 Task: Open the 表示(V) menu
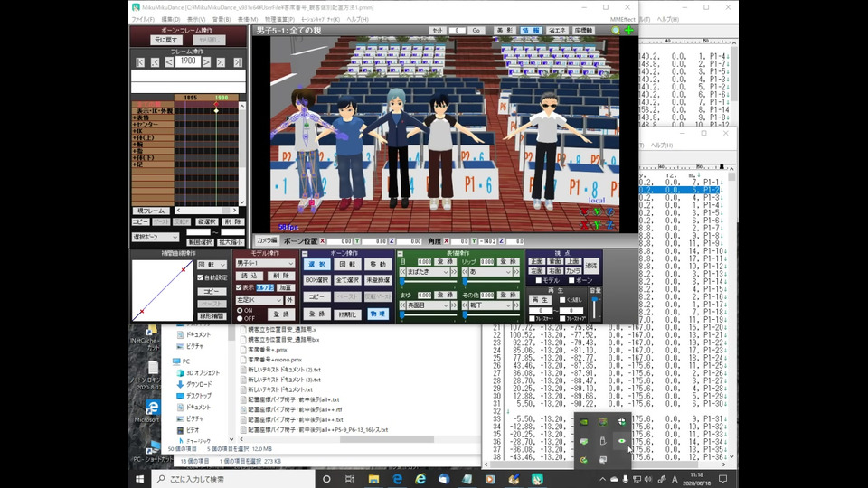(196, 19)
